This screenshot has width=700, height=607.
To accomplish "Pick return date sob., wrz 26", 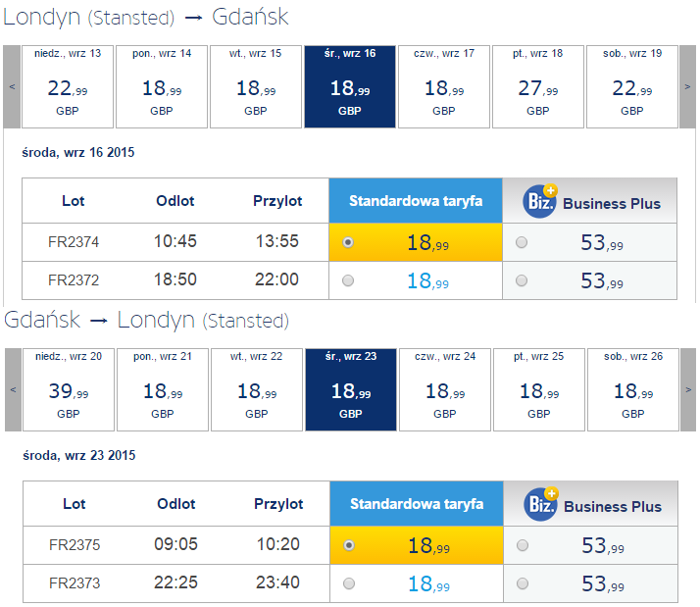I will (x=633, y=389).
